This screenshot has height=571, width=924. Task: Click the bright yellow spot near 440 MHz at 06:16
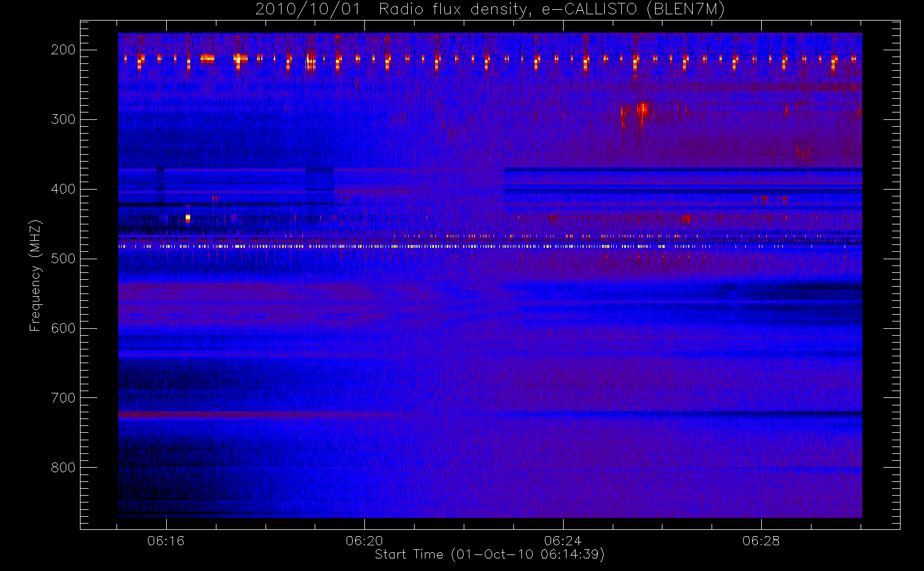pyautogui.click(x=188, y=218)
